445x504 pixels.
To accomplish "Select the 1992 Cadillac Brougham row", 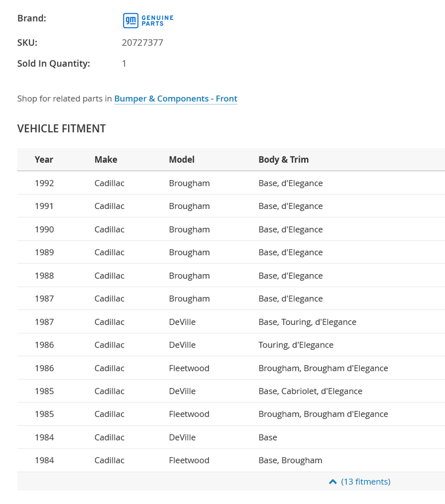I will (231, 183).
